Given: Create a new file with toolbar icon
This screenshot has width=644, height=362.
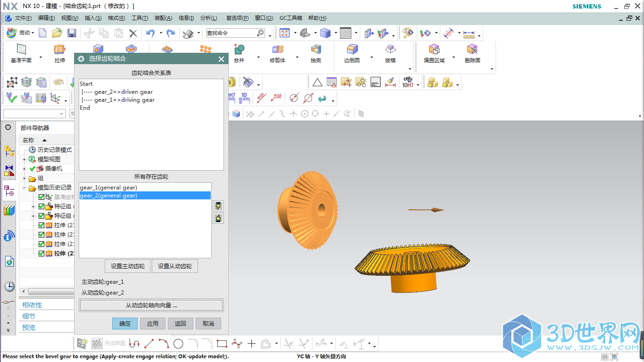Looking at the screenshot, I should 42,33.
